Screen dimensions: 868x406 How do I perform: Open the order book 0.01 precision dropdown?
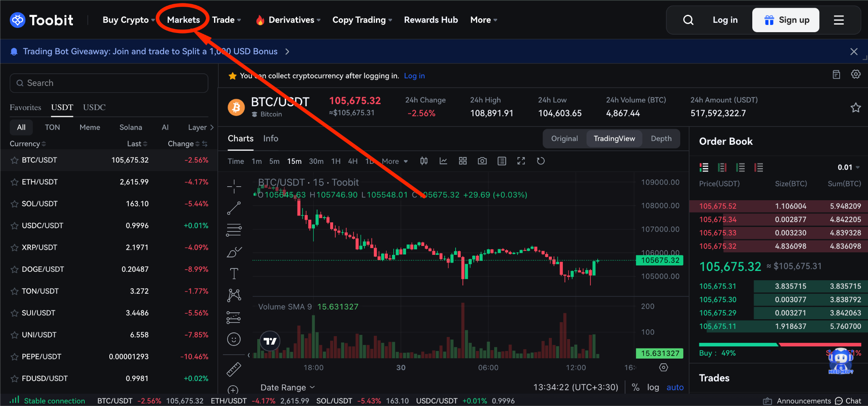pos(849,167)
